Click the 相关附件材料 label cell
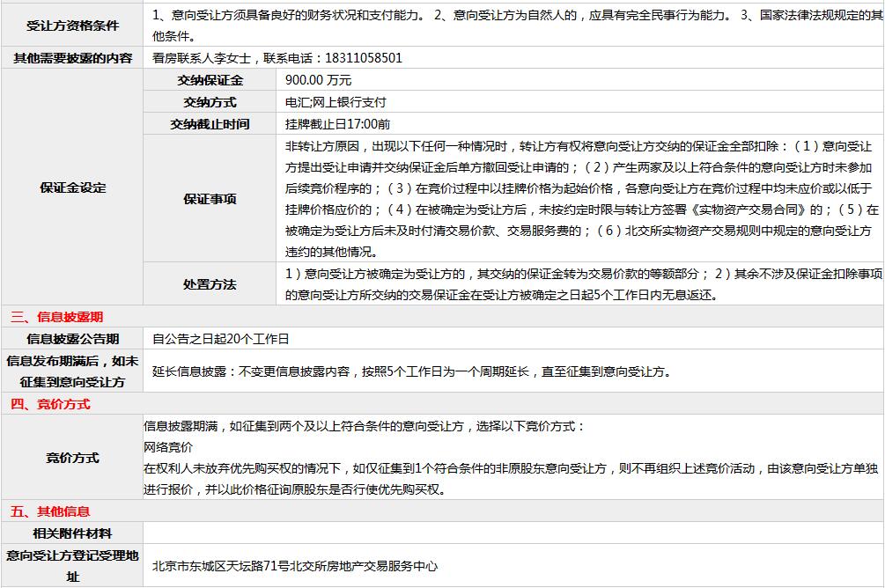The image size is (885, 588). (72, 533)
